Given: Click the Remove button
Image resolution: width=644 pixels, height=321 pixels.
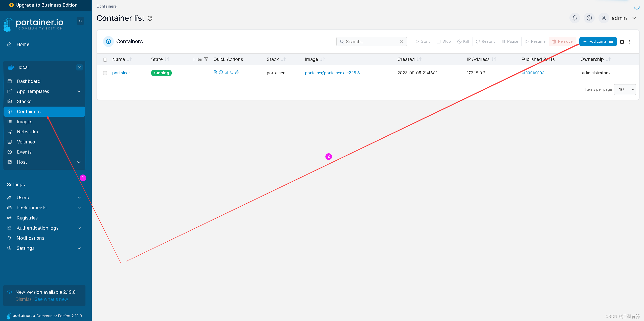Looking at the screenshot, I should tap(562, 41).
